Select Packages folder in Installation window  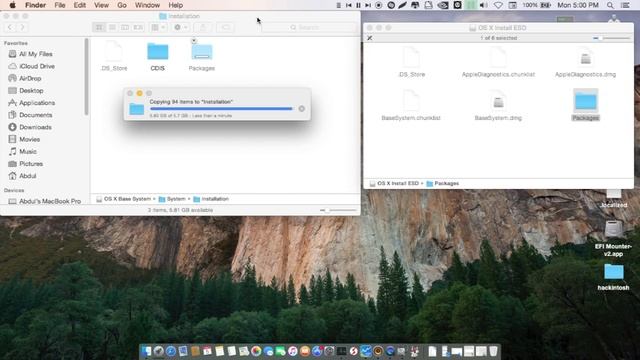pos(202,56)
